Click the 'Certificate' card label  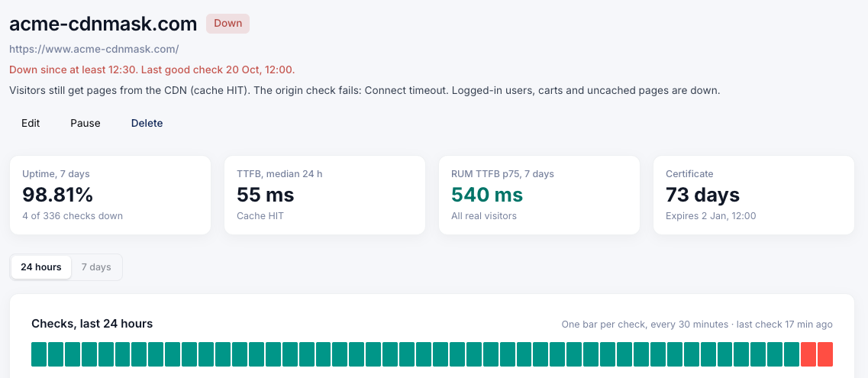(689, 174)
